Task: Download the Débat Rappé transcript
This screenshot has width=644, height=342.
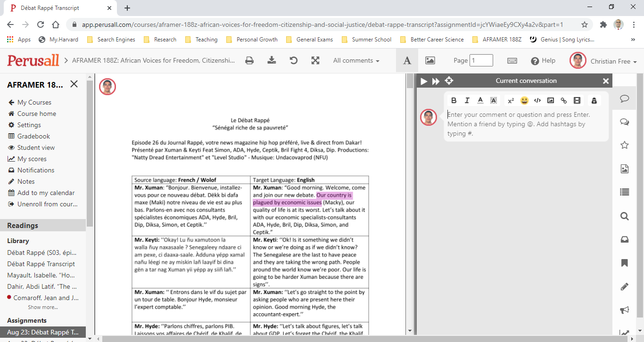Action: click(x=272, y=60)
